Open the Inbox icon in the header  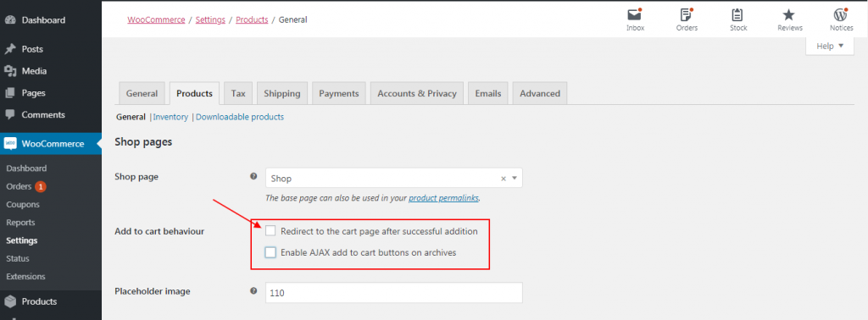(x=634, y=15)
